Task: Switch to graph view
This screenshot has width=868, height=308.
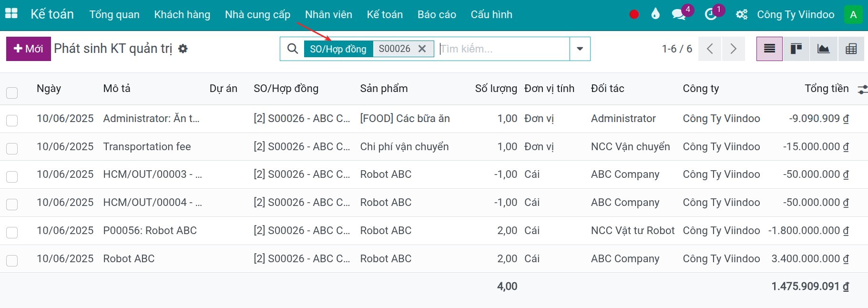Action: pos(823,49)
